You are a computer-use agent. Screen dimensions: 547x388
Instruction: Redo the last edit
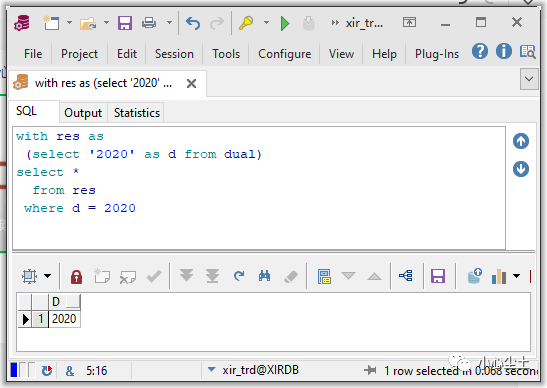[x=217, y=23]
